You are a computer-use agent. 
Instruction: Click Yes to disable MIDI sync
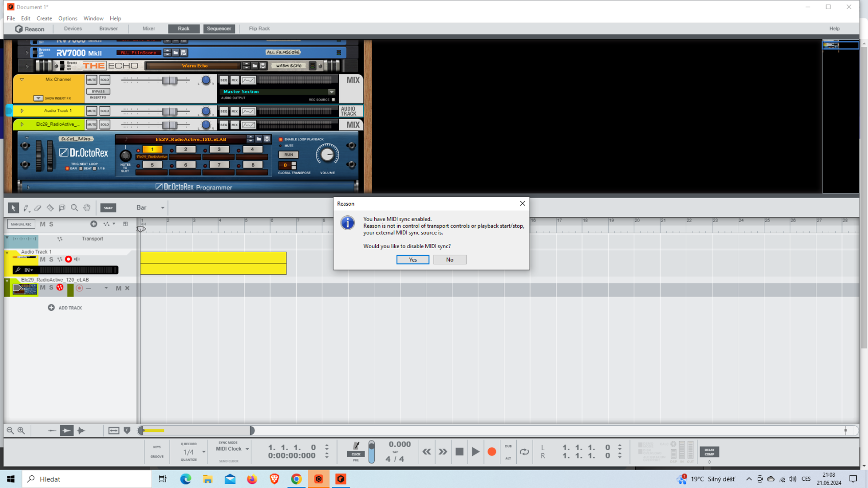pyautogui.click(x=413, y=260)
